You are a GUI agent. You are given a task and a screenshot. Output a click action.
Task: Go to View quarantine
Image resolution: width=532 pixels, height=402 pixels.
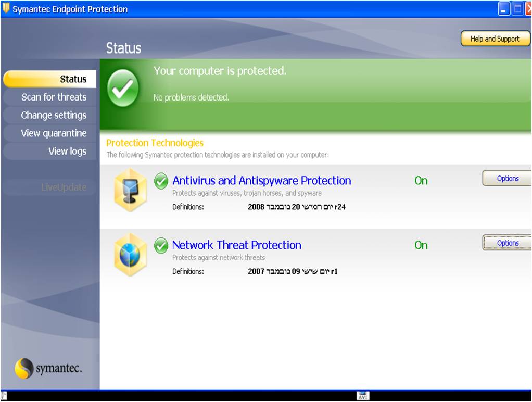click(x=50, y=133)
